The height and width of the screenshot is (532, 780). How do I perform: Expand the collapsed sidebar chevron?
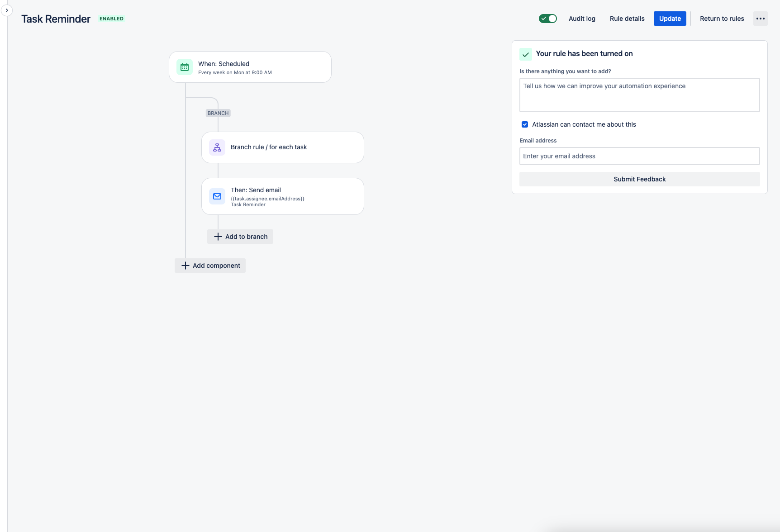pos(7,10)
